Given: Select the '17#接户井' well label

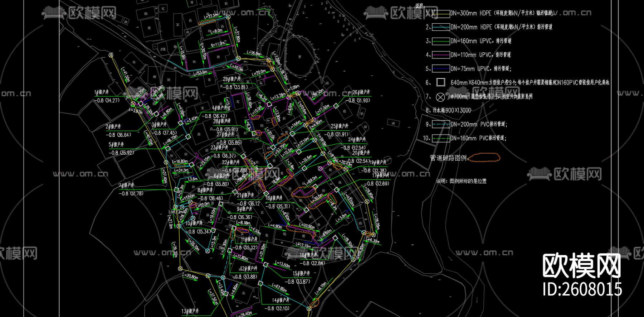Looking at the screenshot, I should tap(381, 176).
